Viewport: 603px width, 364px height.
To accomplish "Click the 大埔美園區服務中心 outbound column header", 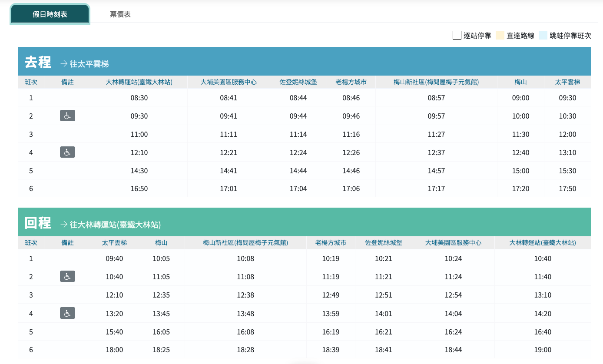I will (x=229, y=82).
